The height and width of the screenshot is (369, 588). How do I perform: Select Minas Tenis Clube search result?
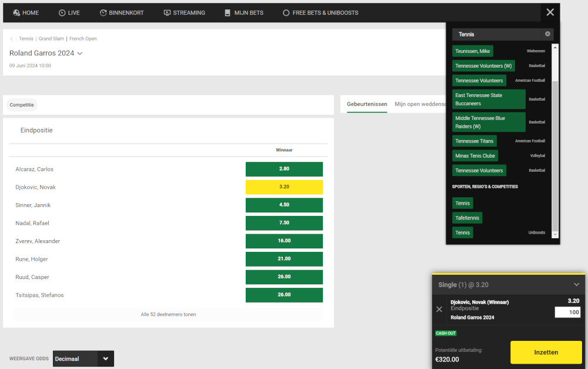475,156
